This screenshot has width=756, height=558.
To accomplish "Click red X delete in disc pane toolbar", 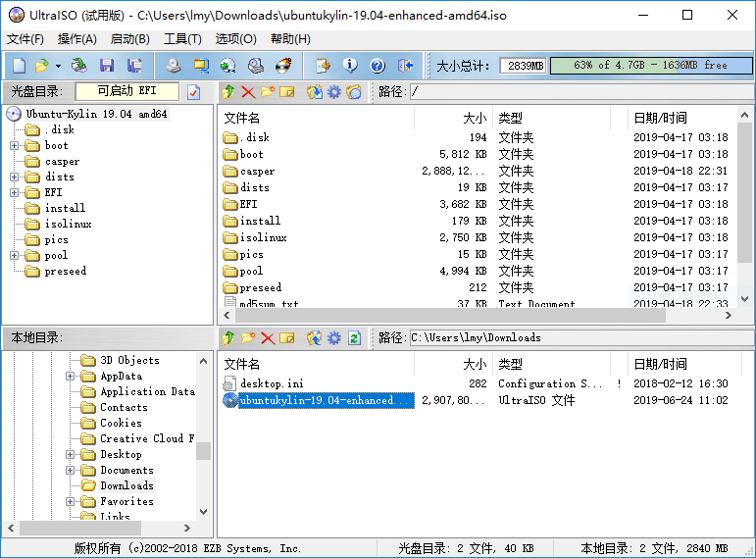I will click(248, 91).
